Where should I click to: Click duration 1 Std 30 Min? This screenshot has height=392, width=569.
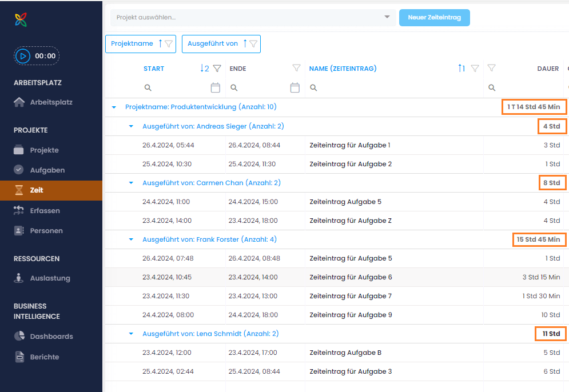[541, 296]
